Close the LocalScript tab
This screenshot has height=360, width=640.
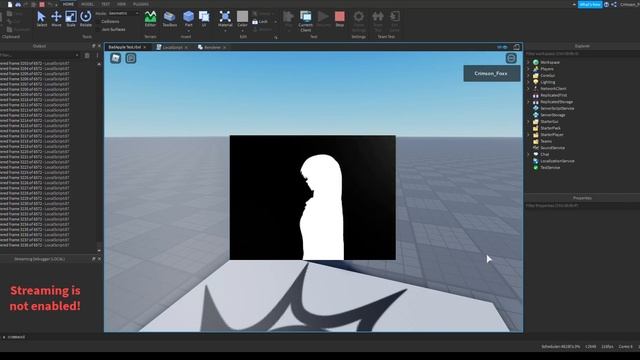[x=187, y=47]
